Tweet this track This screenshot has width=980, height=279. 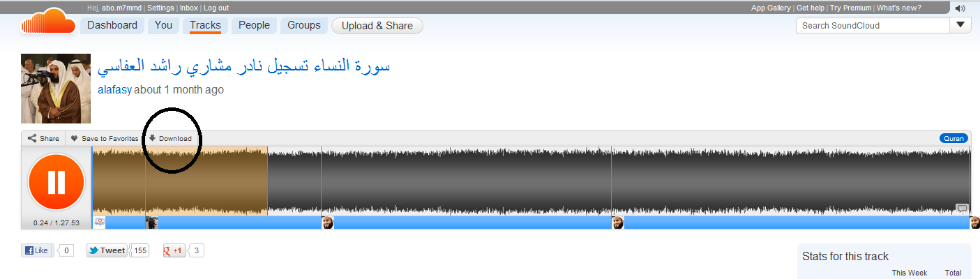(x=107, y=250)
